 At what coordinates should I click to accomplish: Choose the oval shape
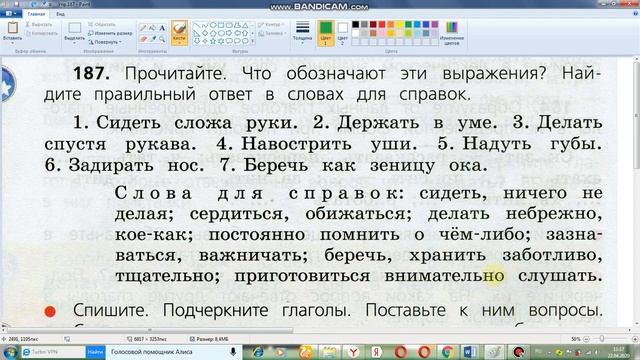click(213, 25)
